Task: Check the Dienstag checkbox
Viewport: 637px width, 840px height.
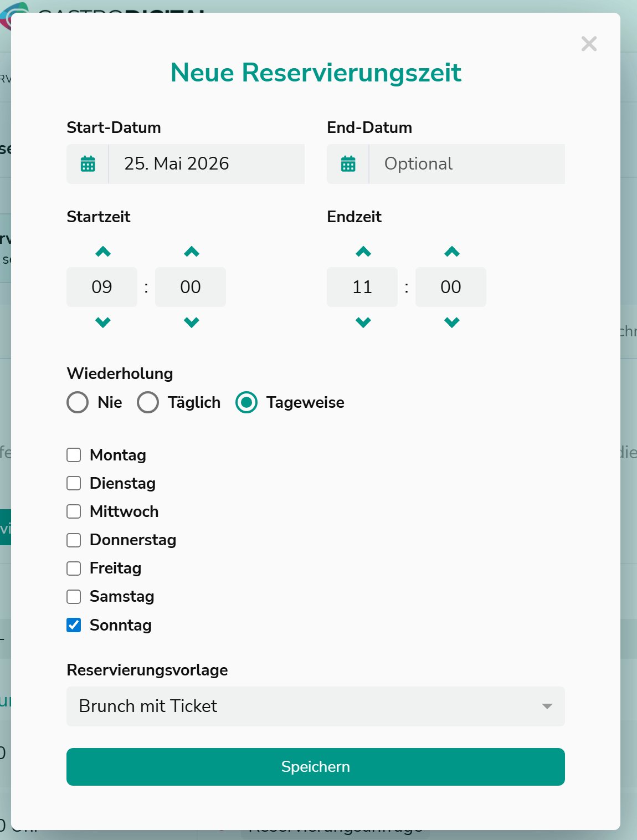Action: 74,483
